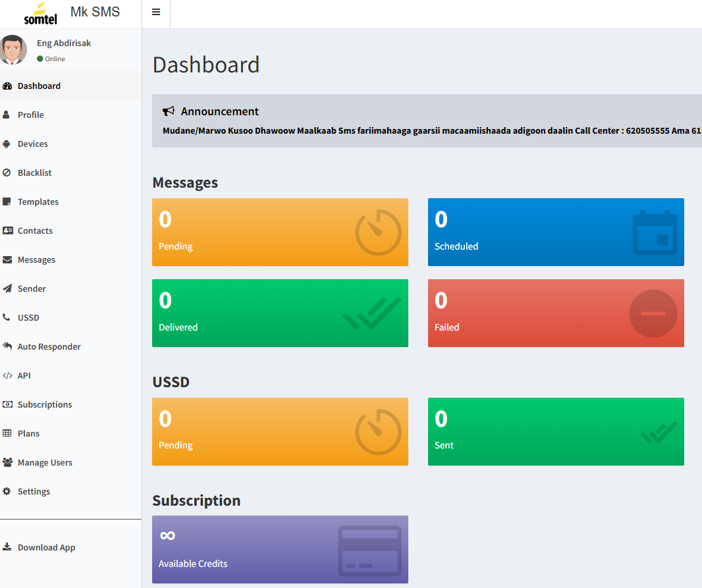
Task: Click the ban icon beside Blacklist
Action: click(7, 173)
